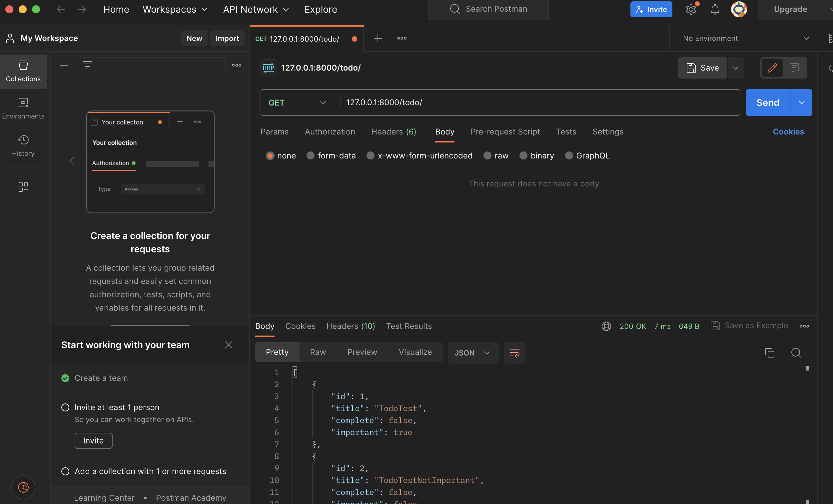Switch response view to Raw

[318, 352]
